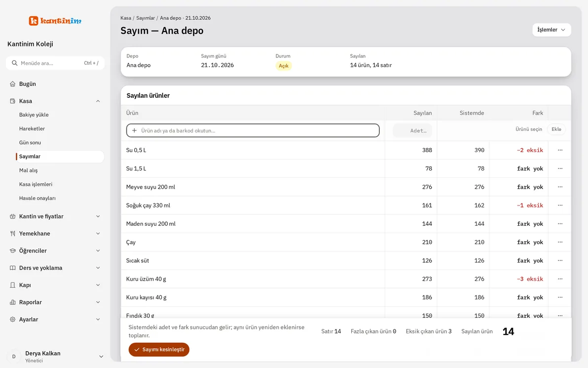The height and width of the screenshot is (368, 588).
Task: Click the search magnifier icon
Action: 15,63
